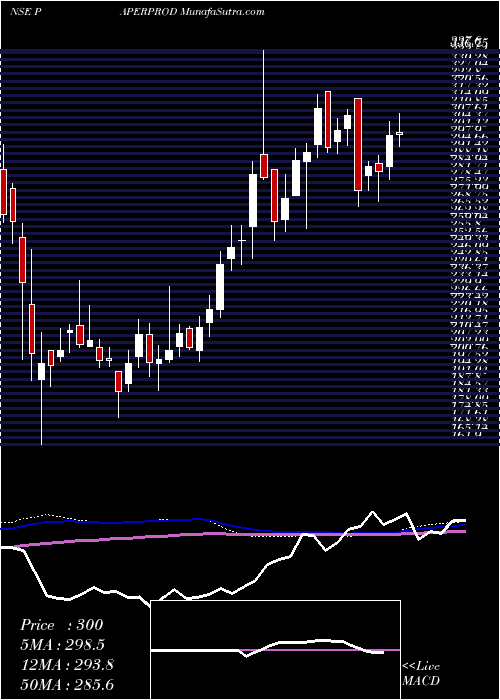Select the 'Price : 300' readout

click(x=62, y=625)
